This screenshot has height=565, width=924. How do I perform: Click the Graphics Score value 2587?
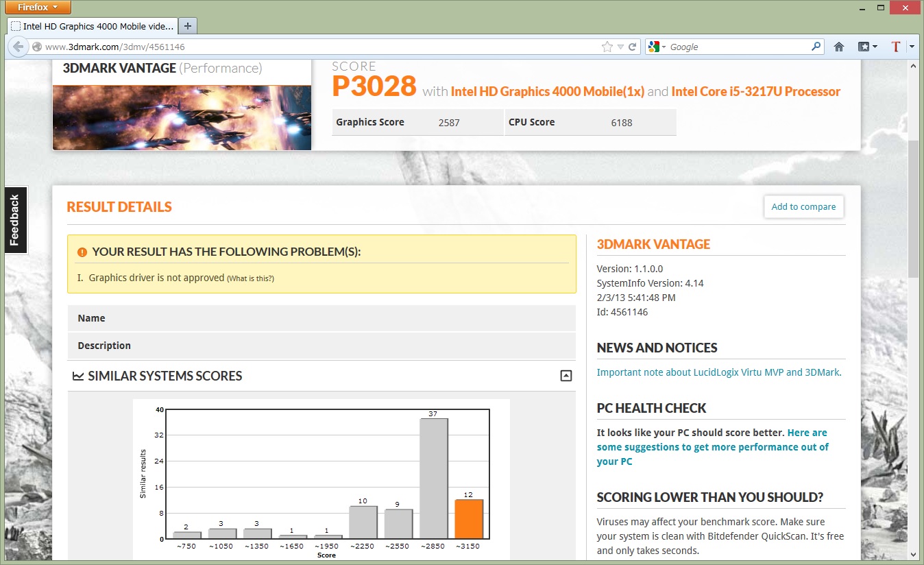pyautogui.click(x=449, y=123)
